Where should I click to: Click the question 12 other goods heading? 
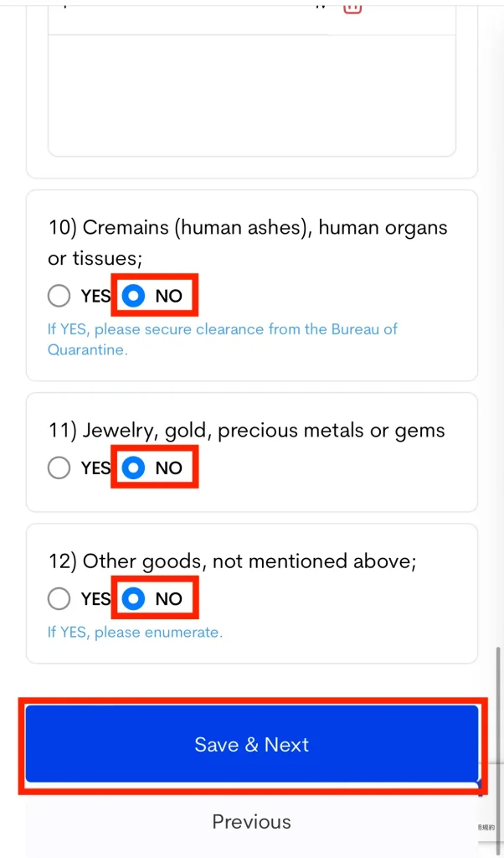pos(232,561)
